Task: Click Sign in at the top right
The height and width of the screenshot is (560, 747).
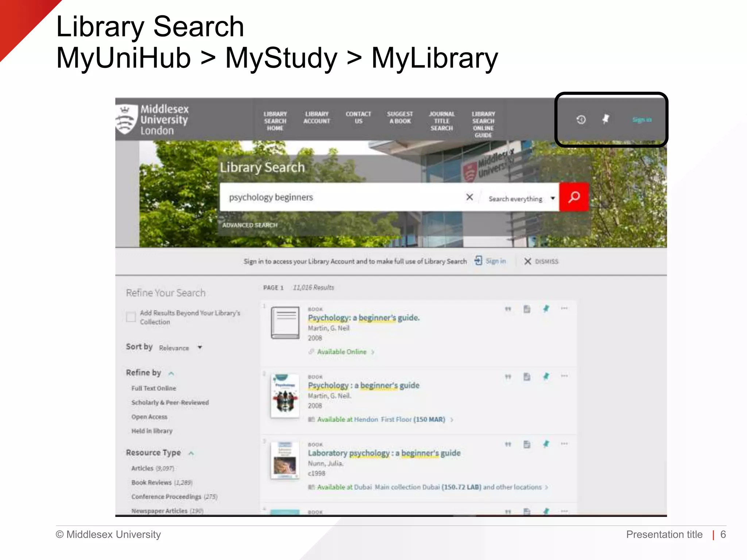Action: click(x=642, y=120)
